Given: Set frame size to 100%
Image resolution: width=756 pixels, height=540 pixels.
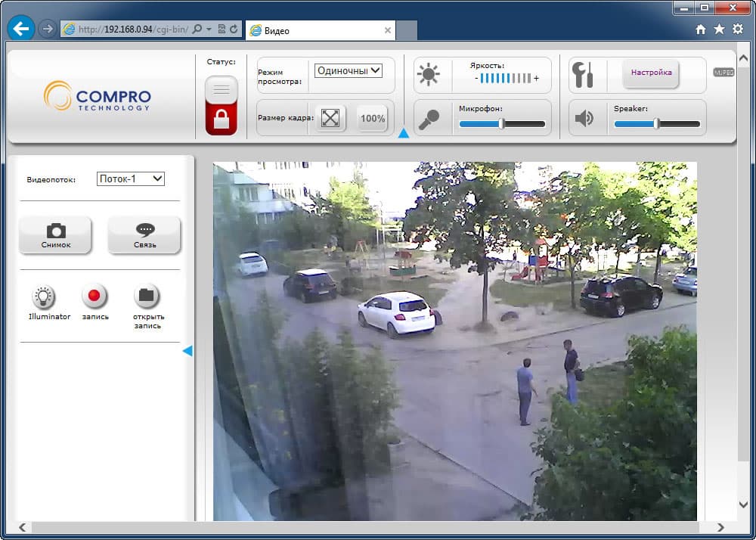Looking at the screenshot, I should click(372, 118).
